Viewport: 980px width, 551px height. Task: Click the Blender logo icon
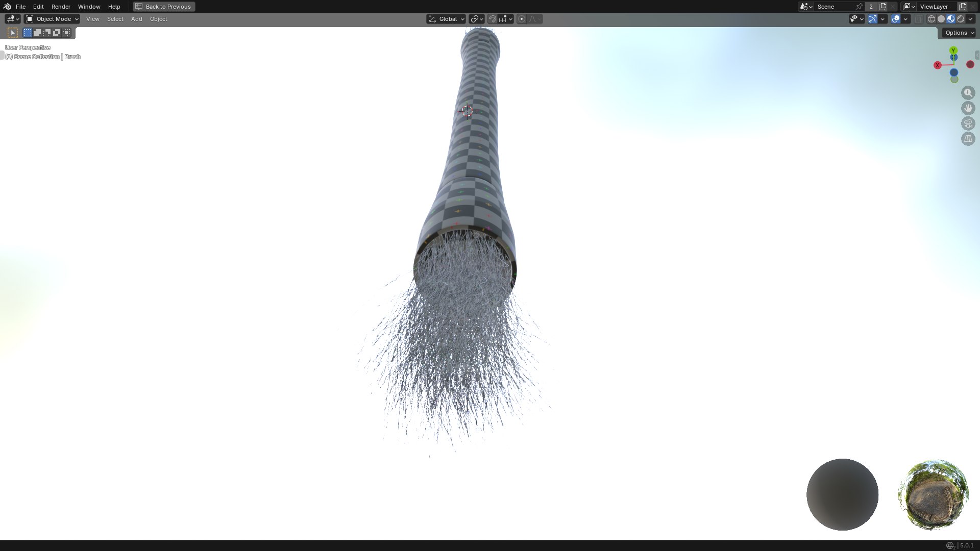[x=7, y=7]
